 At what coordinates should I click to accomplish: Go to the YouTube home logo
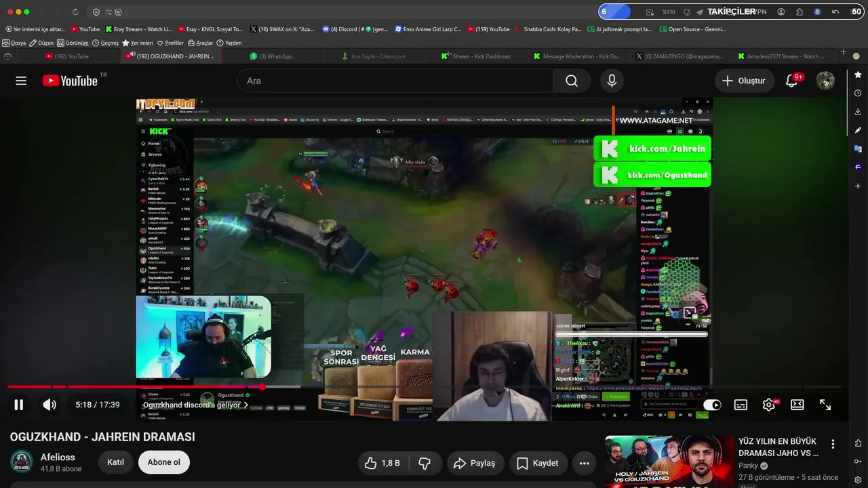71,81
